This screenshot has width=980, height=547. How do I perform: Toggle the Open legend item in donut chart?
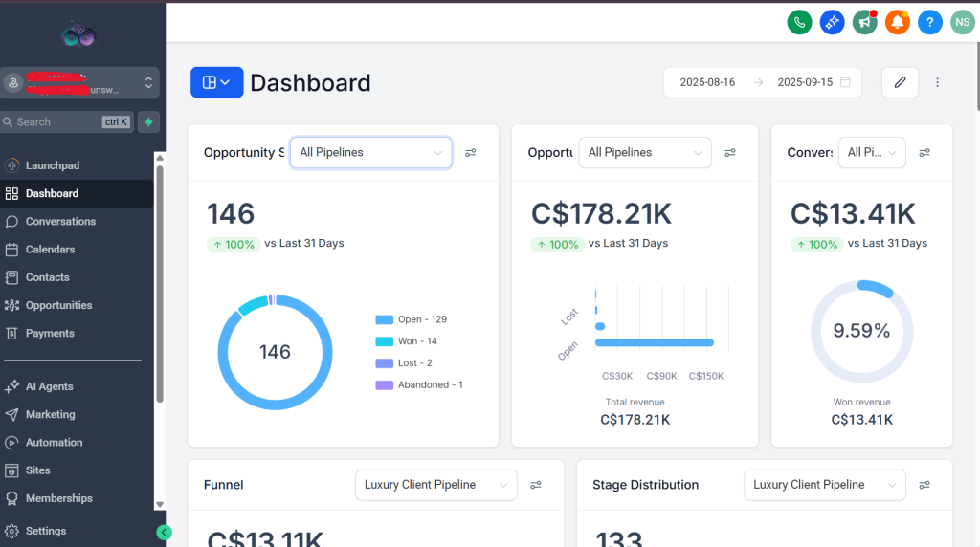[x=412, y=319]
